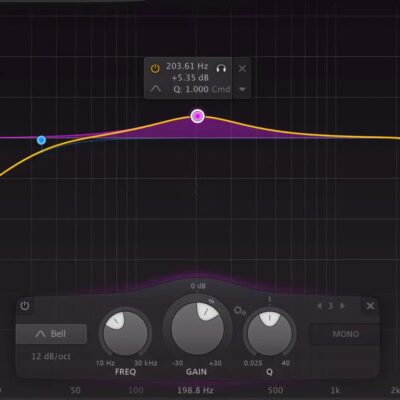Screen dimensions: 400x400
Task: Go to previous band with left arrow
Action: click(320, 306)
